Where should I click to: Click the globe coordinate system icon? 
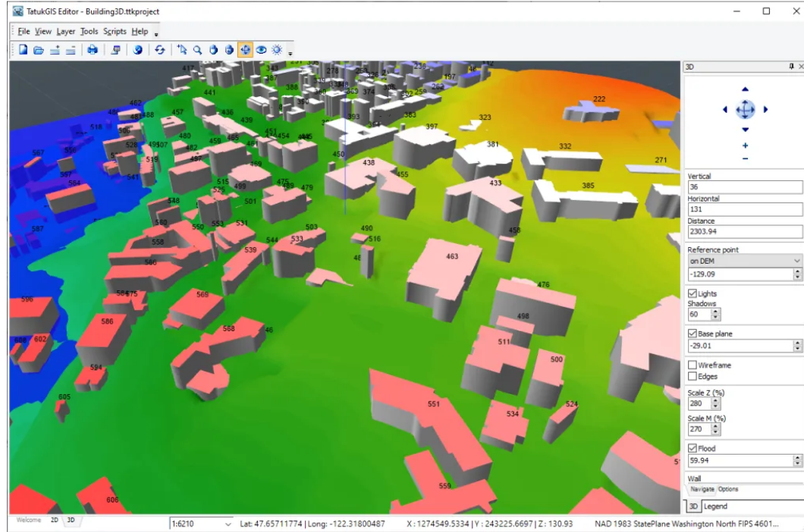[x=138, y=50]
